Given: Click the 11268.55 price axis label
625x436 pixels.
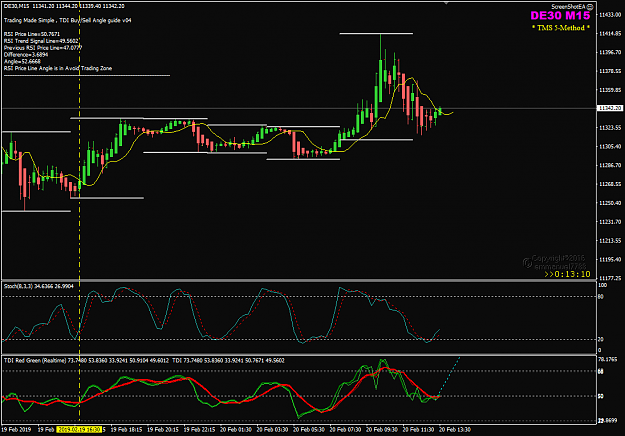Looking at the screenshot, I should (x=610, y=184).
